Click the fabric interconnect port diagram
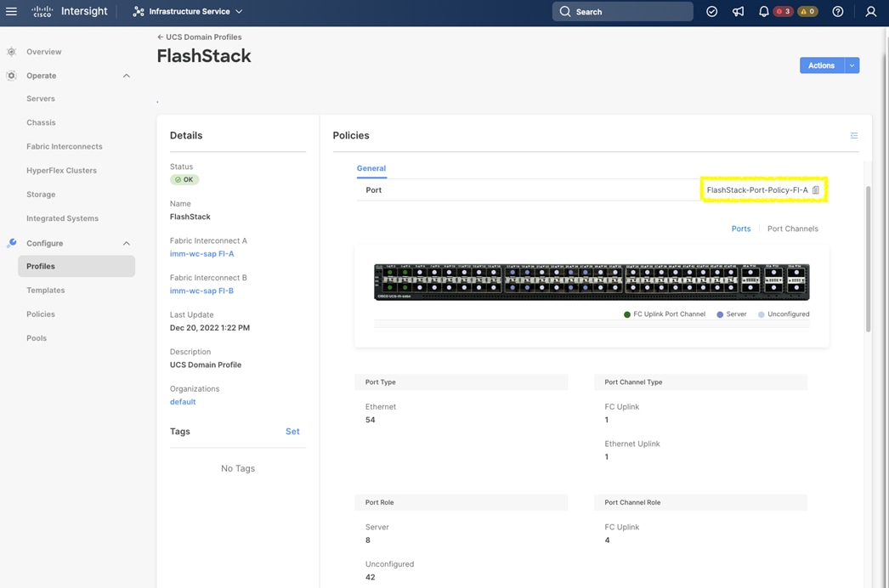889x588 pixels. 592,282
